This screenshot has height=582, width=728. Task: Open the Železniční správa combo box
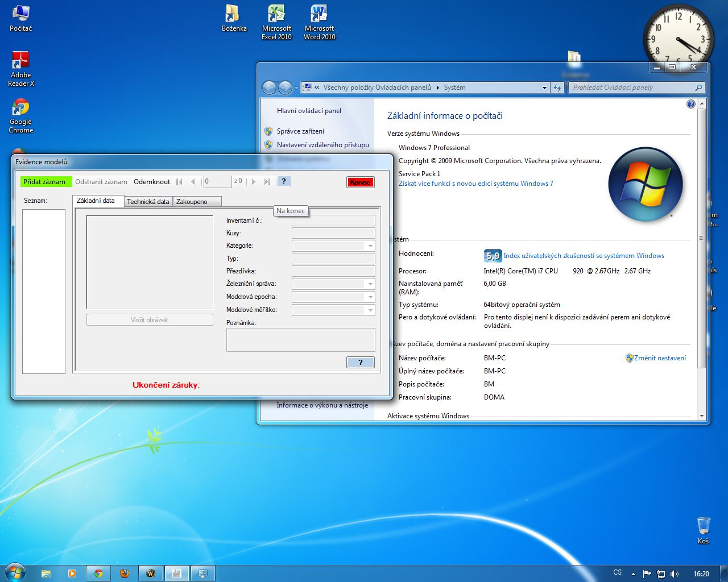[370, 284]
